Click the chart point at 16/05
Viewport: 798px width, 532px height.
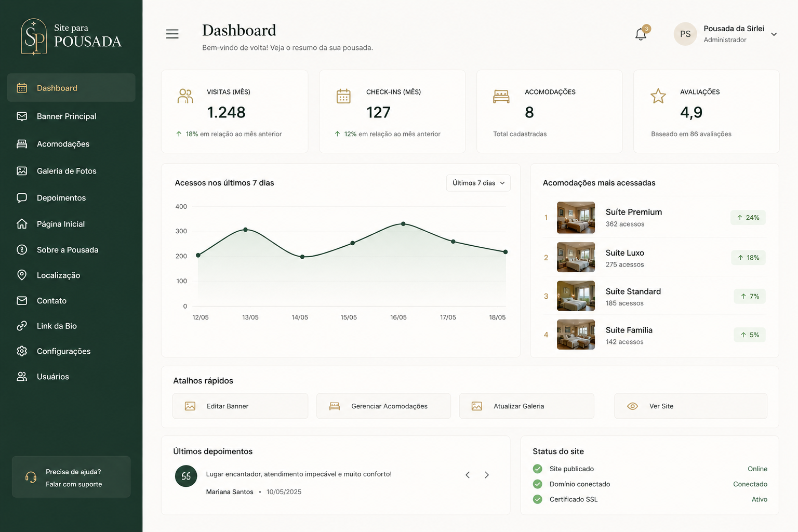tap(404, 223)
